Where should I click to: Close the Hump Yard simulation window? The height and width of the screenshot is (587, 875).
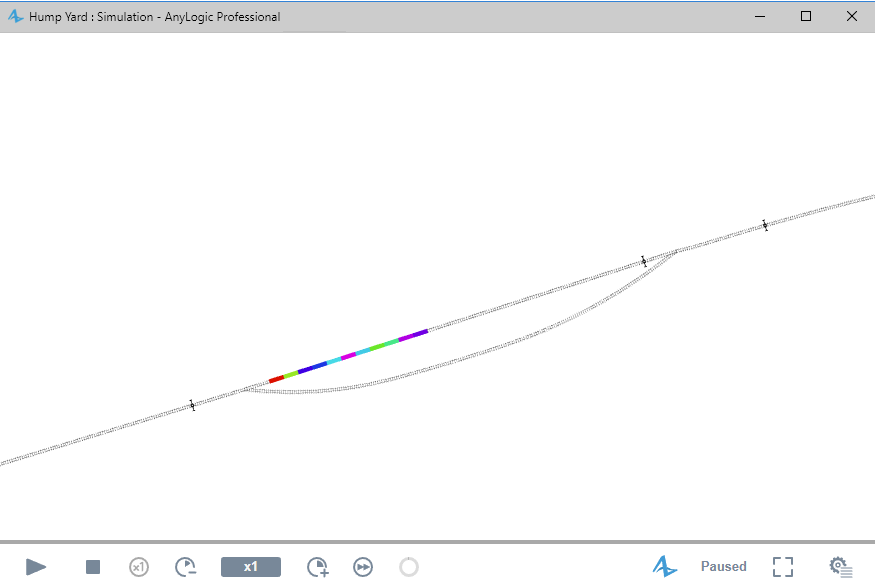click(852, 16)
